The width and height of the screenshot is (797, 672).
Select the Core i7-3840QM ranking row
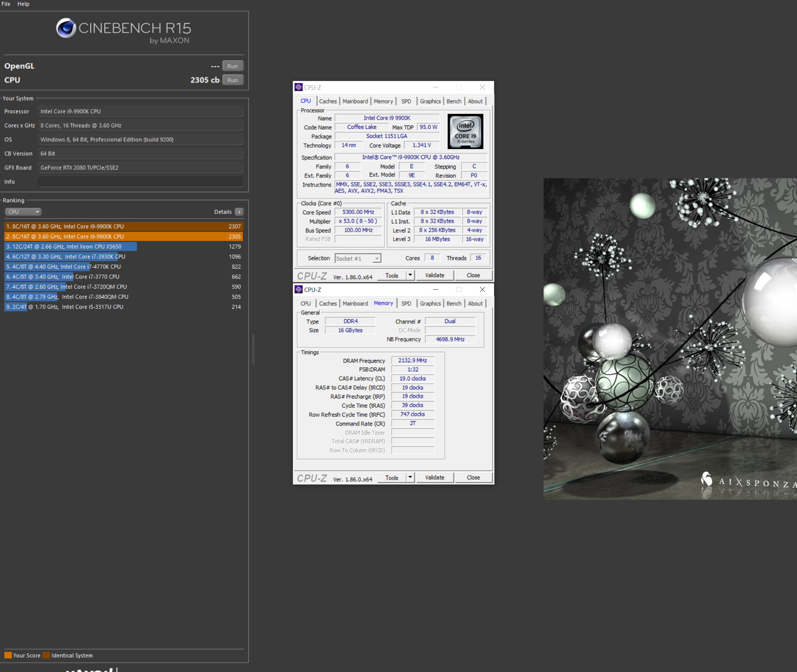124,297
